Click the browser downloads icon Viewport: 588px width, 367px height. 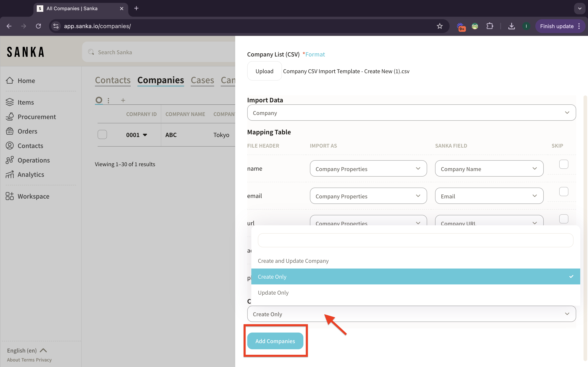point(511,26)
